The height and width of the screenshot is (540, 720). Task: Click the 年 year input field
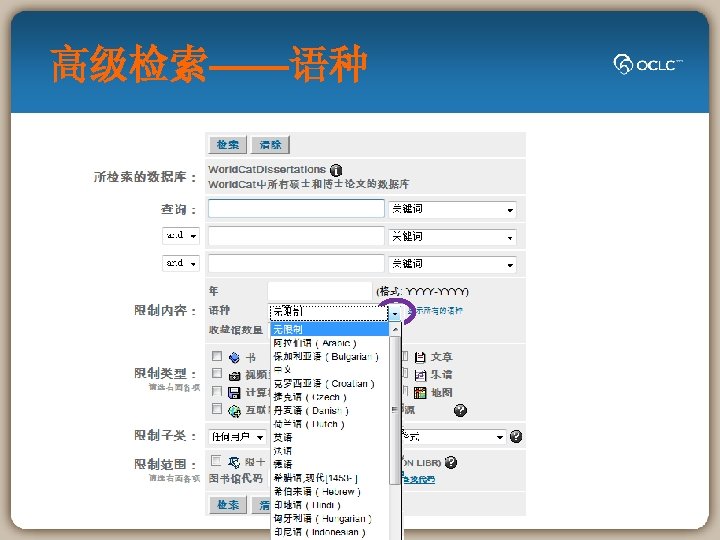point(320,291)
